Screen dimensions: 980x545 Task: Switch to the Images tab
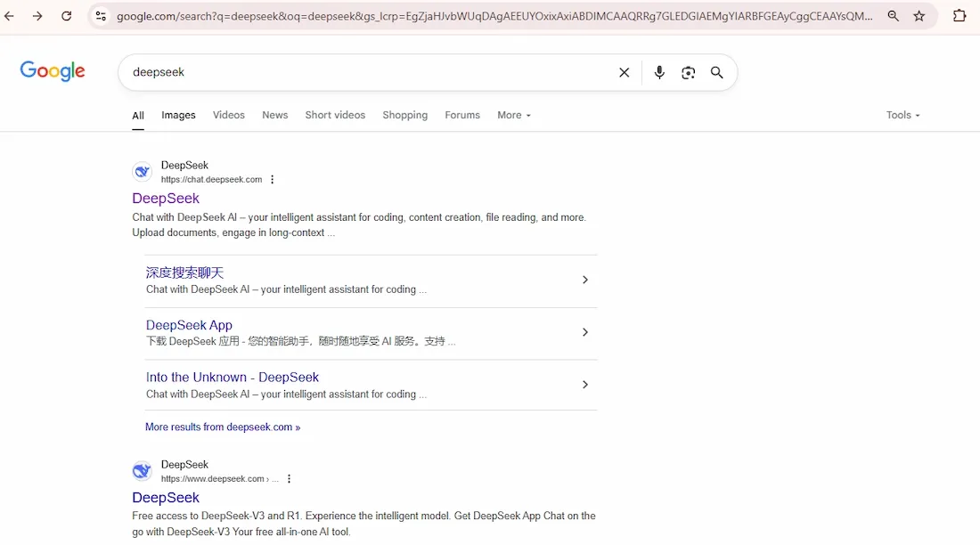pyautogui.click(x=178, y=115)
